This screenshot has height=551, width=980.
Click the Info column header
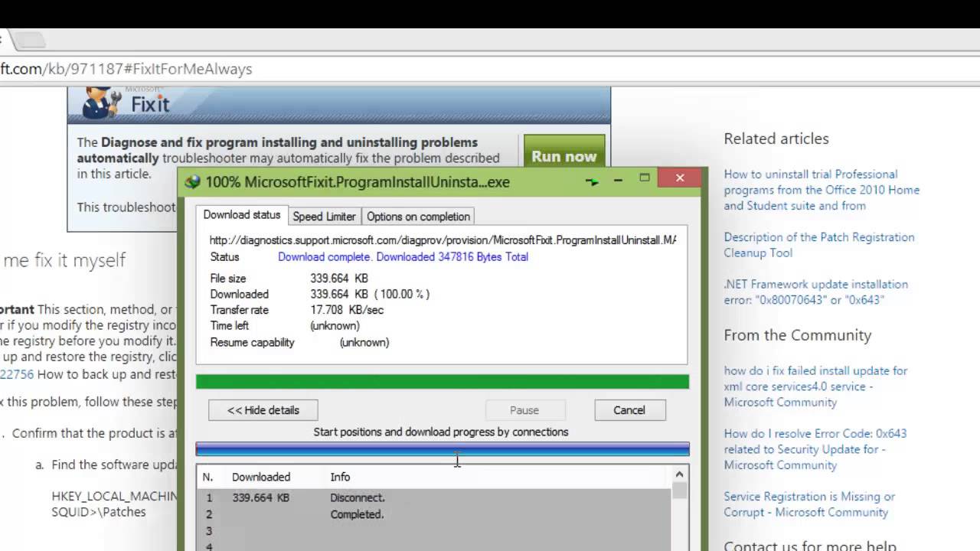pyautogui.click(x=340, y=477)
